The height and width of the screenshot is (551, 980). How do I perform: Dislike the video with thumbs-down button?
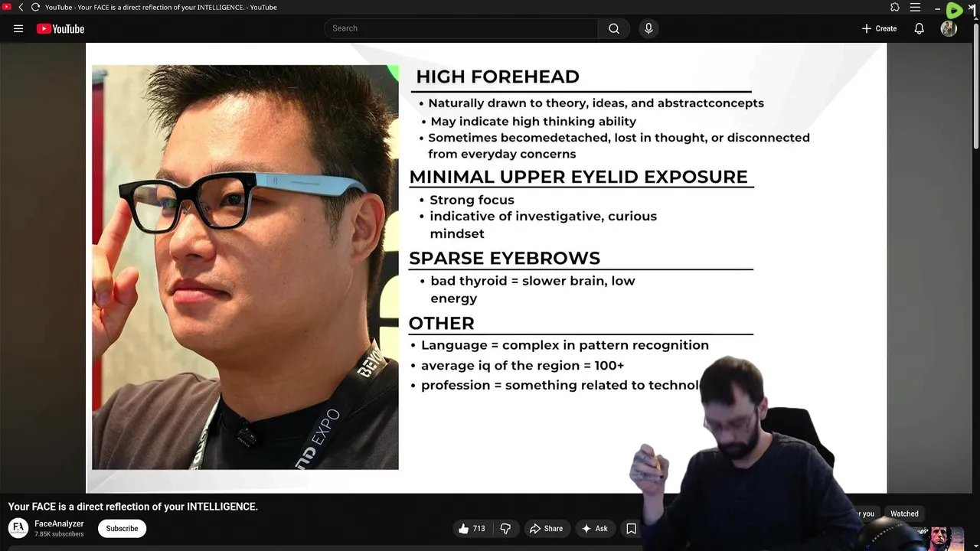[505, 528]
